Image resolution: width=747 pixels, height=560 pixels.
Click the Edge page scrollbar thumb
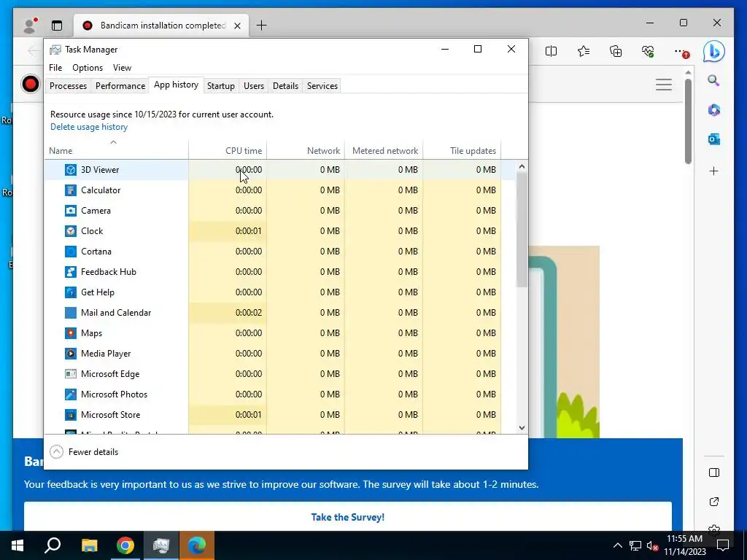[688, 122]
